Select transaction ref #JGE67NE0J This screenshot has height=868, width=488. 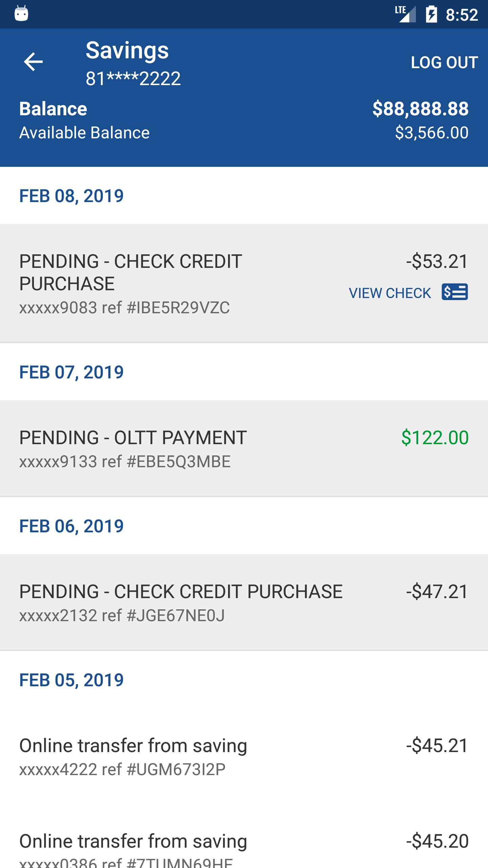244,602
